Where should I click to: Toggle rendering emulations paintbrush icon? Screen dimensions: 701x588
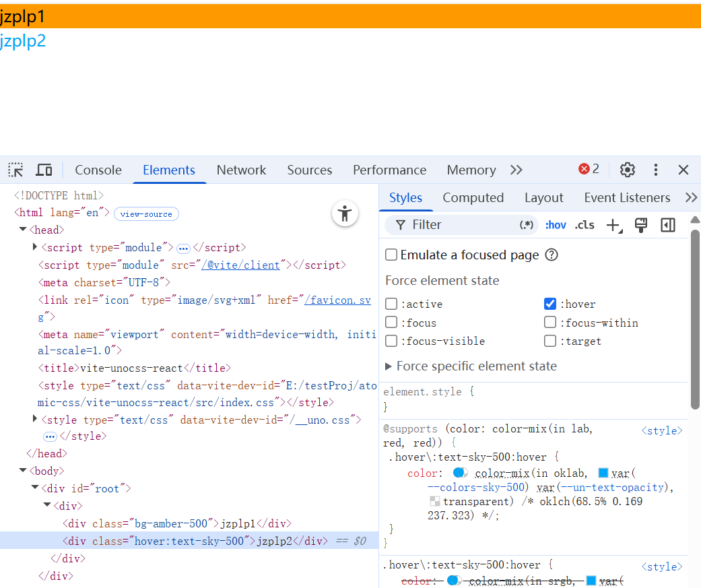[641, 225]
